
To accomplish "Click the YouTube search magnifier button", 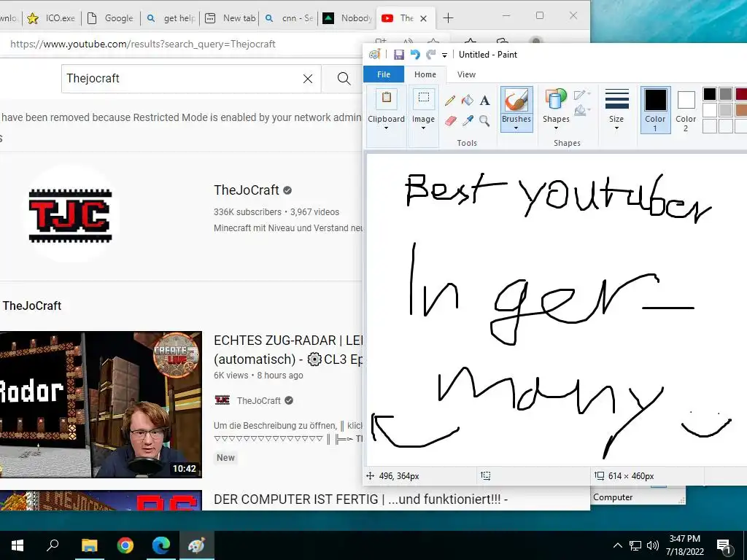I will (x=344, y=79).
